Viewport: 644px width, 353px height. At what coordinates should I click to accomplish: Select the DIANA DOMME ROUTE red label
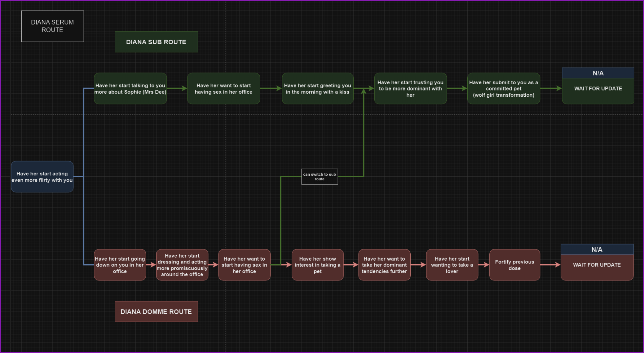pyautogui.click(x=156, y=311)
